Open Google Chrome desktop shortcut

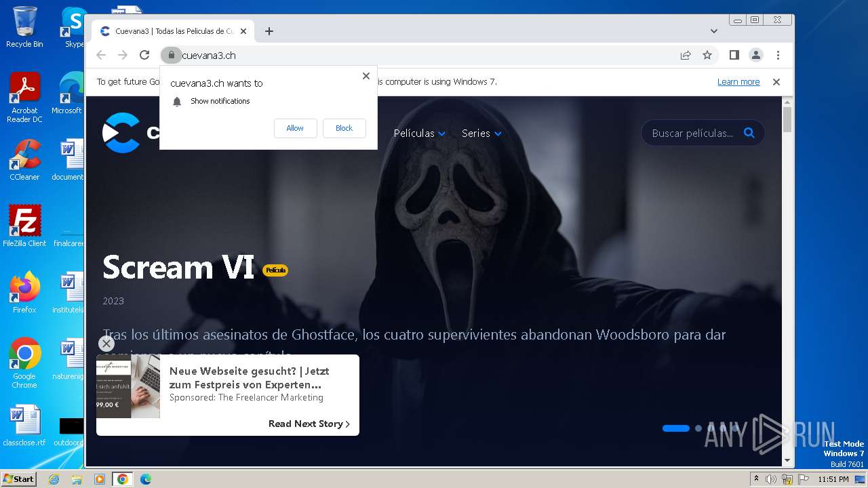point(24,363)
